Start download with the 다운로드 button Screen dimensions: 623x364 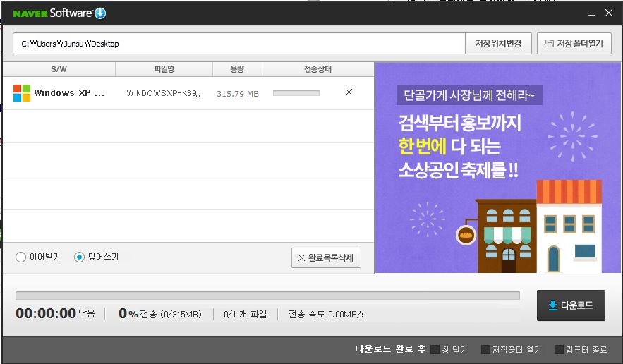571,305
